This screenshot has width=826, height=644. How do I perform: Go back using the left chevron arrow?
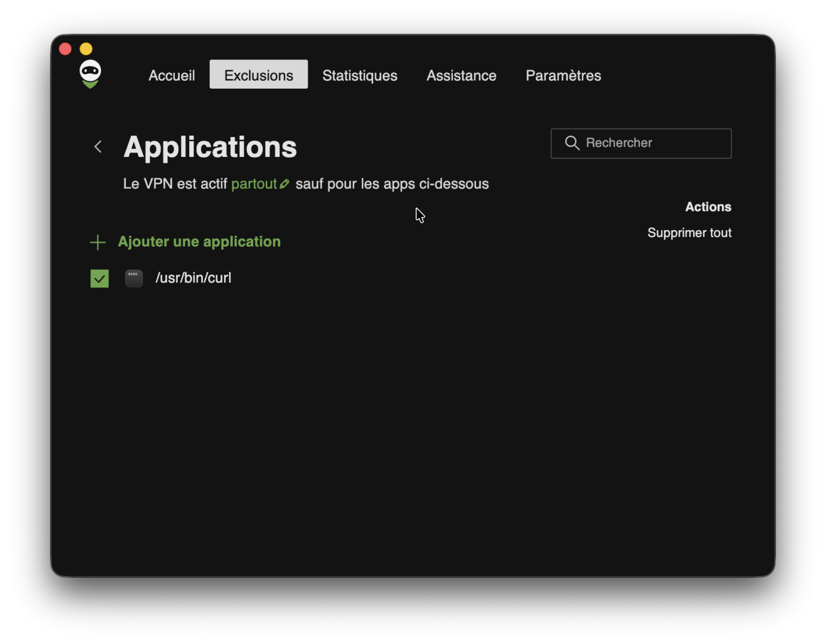point(98,146)
